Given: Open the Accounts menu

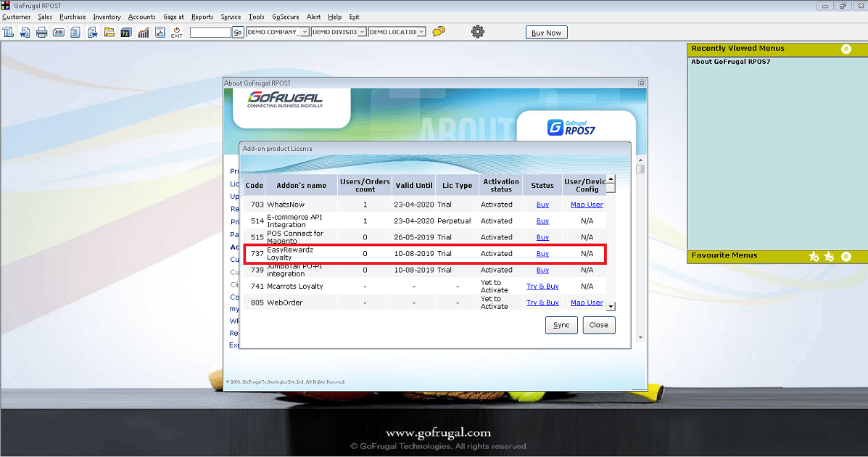Looking at the screenshot, I should click(x=141, y=17).
